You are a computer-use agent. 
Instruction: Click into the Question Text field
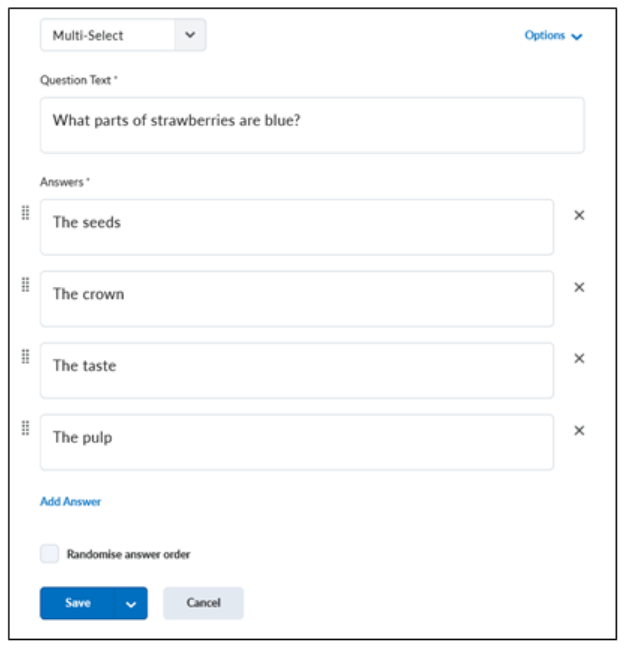[x=312, y=125]
